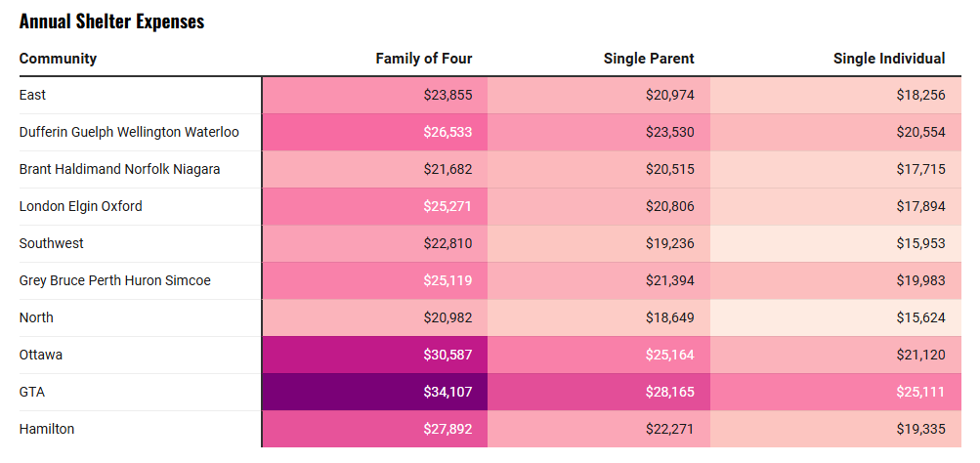Click the London Elgin Oxford row label
Screen dimensions: 980x463
[81, 206]
